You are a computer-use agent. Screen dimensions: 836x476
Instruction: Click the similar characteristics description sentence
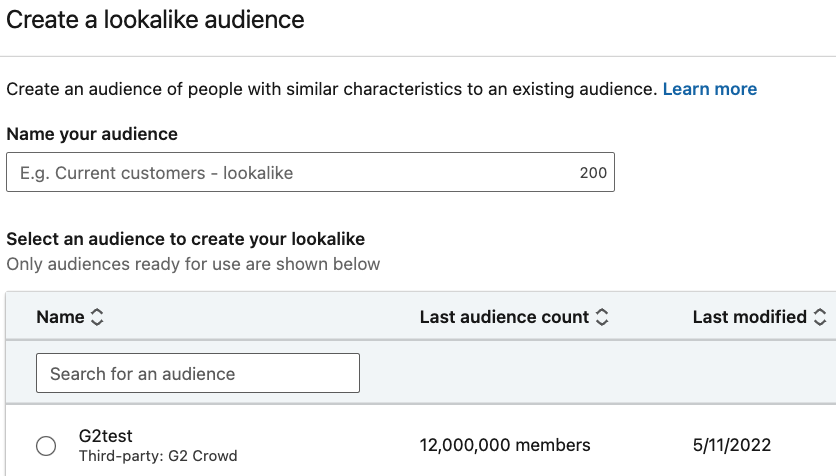(332, 88)
